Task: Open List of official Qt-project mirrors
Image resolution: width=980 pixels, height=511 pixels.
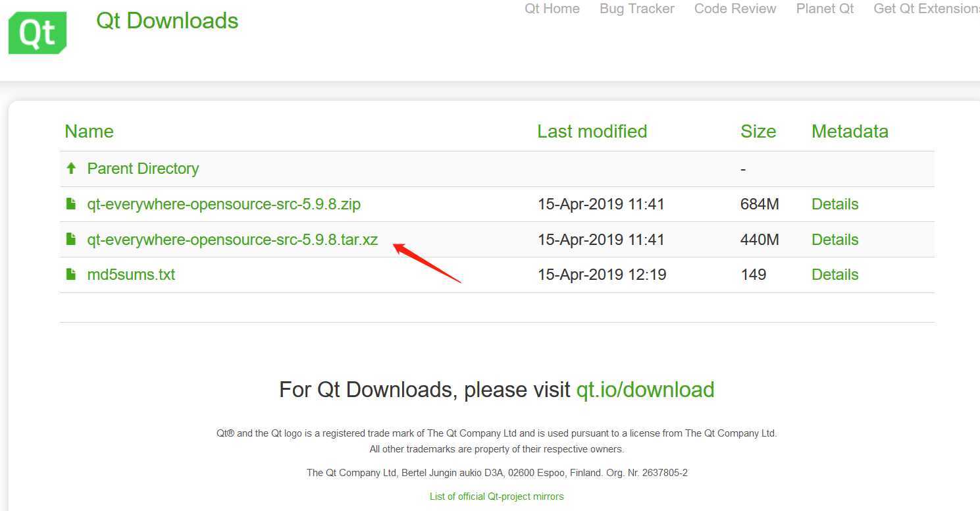Action: point(496,497)
